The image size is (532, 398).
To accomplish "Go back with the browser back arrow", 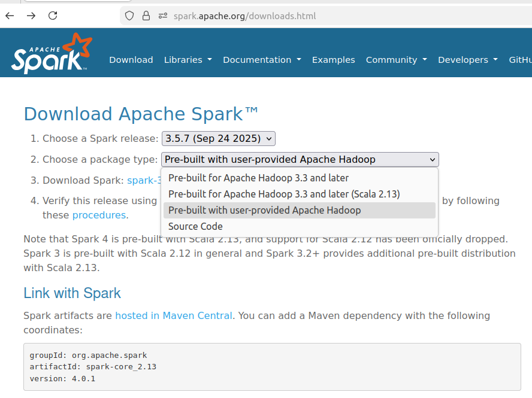I will (x=10, y=16).
